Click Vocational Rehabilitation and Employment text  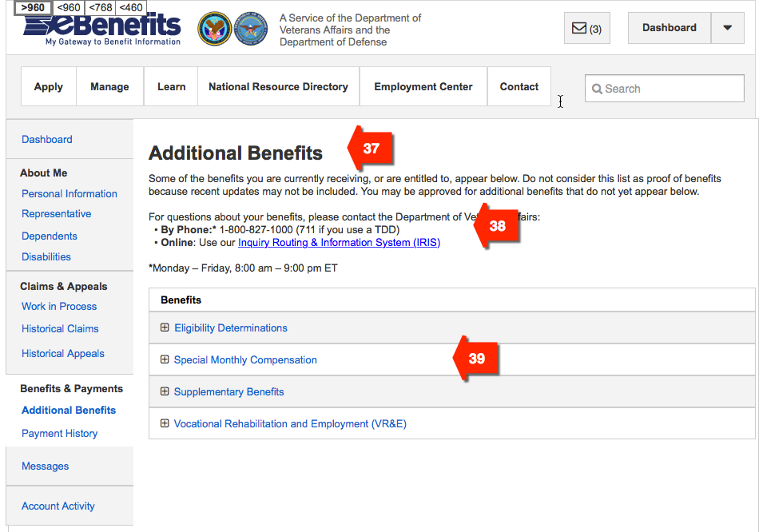[x=290, y=423]
